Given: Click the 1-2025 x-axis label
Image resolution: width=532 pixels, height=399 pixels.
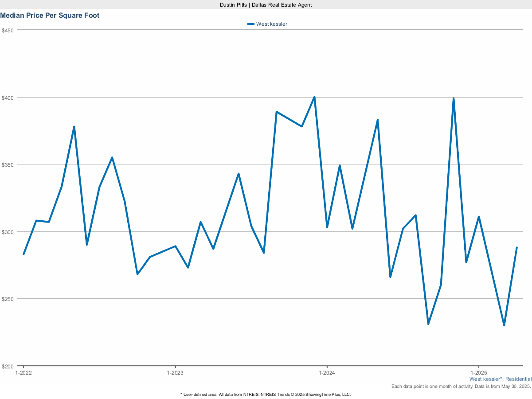Looking at the screenshot, I should coord(479,373).
